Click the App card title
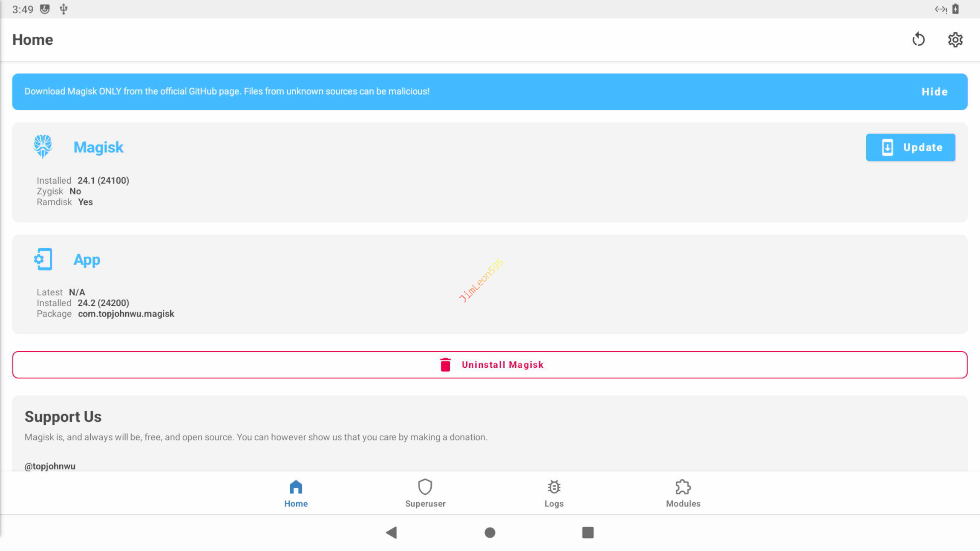980x551 pixels. tap(87, 260)
